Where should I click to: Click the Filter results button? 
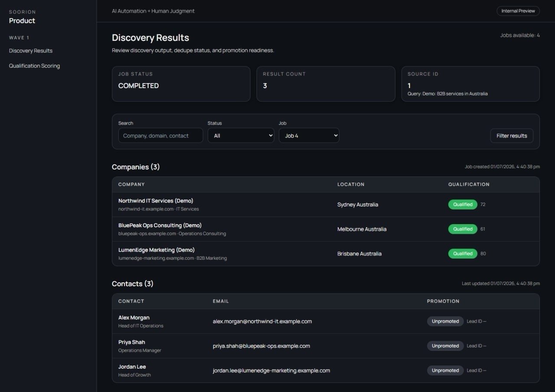click(x=512, y=136)
